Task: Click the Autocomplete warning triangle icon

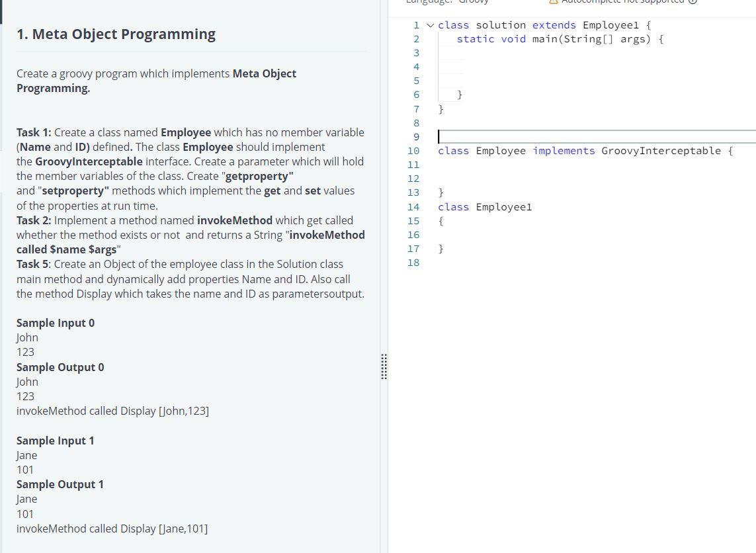Action: click(x=553, y=2)
